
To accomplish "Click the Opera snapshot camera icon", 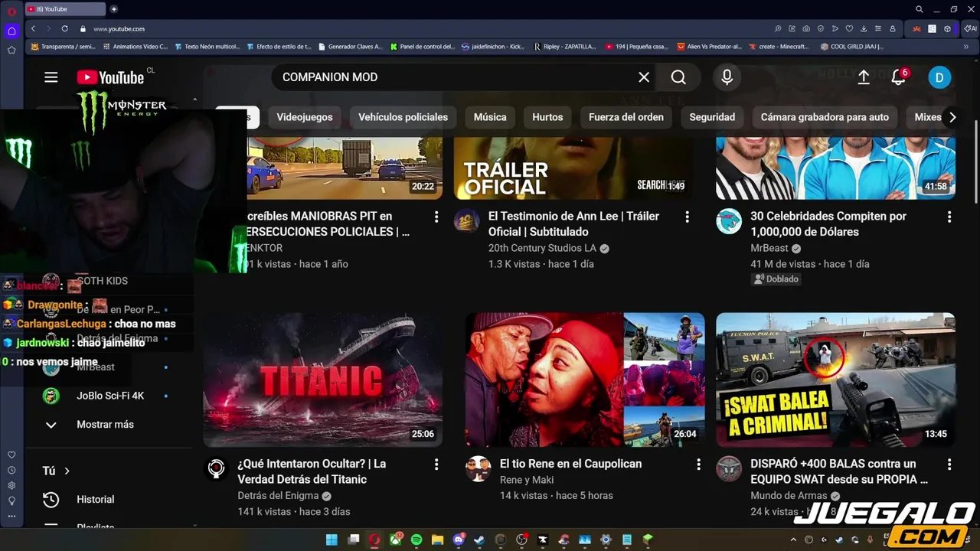I will pyautogui.click(x=806, y=28).
